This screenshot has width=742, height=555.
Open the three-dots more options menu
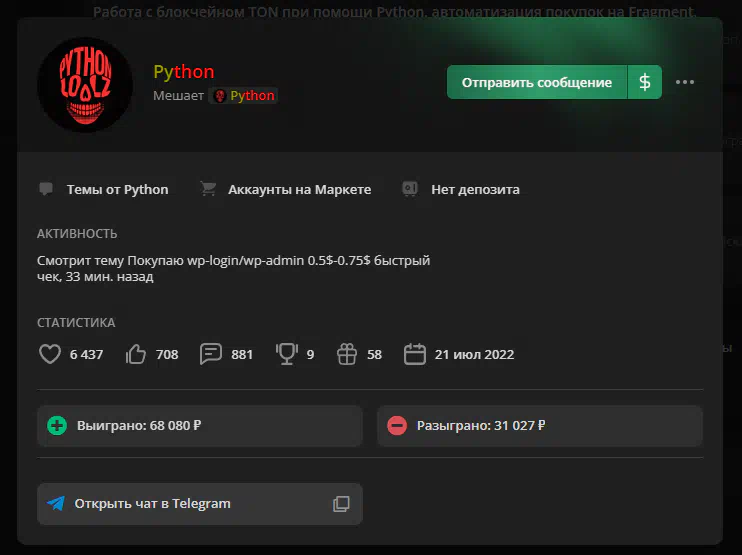(x=685, y=82)
